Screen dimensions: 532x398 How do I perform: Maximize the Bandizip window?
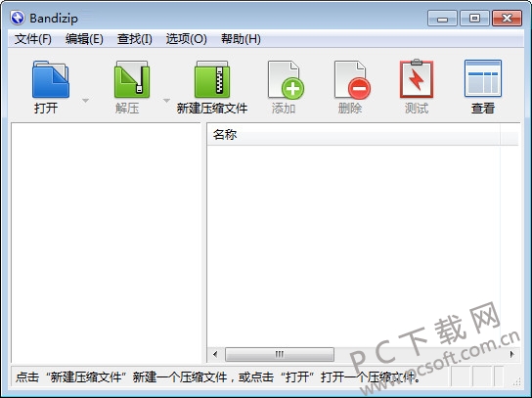pos(474,19)
